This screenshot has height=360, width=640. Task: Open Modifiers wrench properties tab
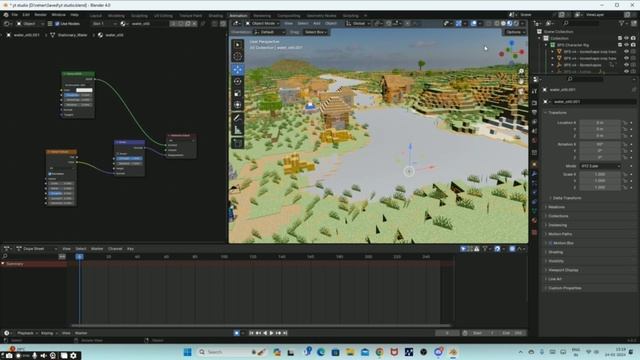pyautogui.click(x=534, y=174)
